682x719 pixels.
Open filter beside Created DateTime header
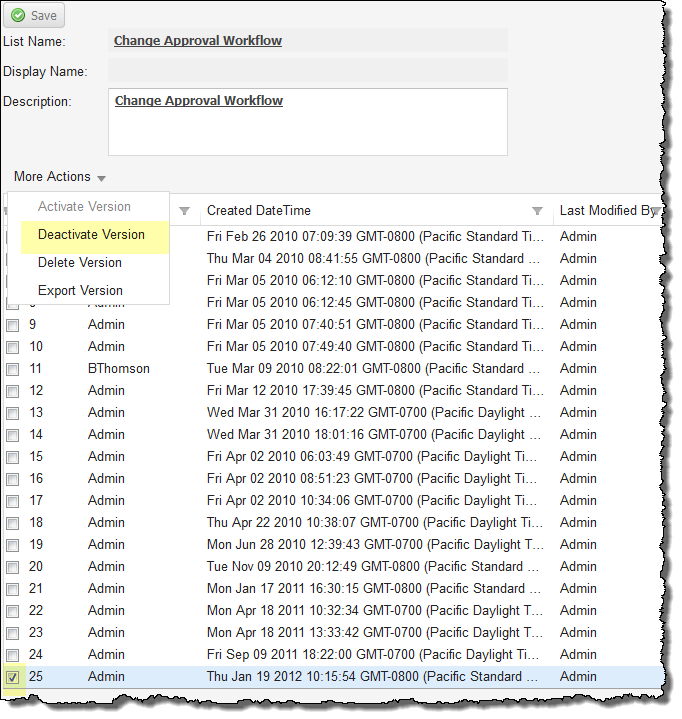pos(537,210)
